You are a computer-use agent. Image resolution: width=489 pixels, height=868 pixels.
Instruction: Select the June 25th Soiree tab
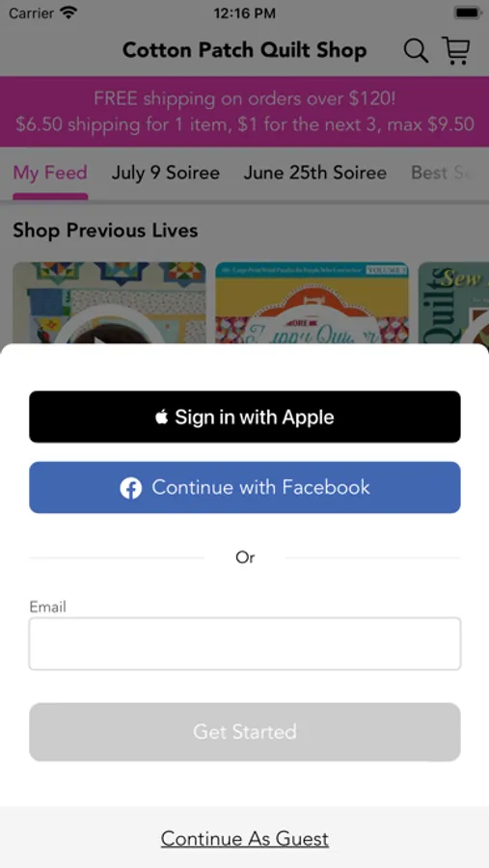point(315,173)
